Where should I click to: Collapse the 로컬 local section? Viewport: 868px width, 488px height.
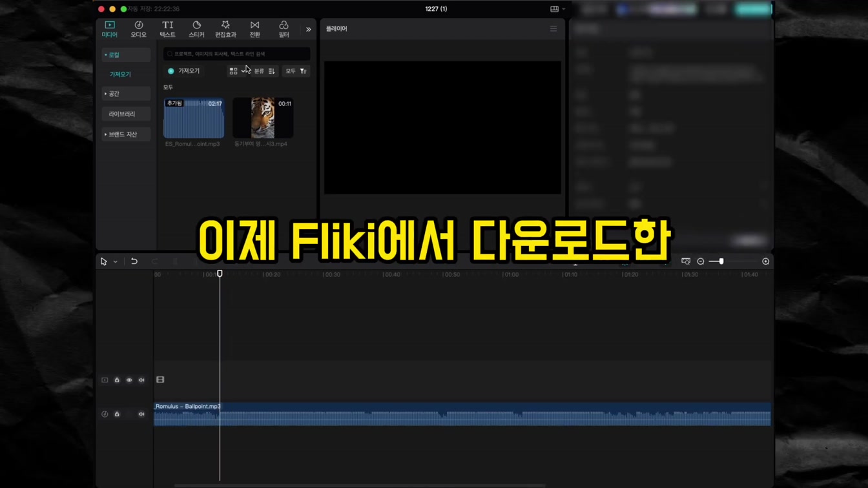[126, 55]
